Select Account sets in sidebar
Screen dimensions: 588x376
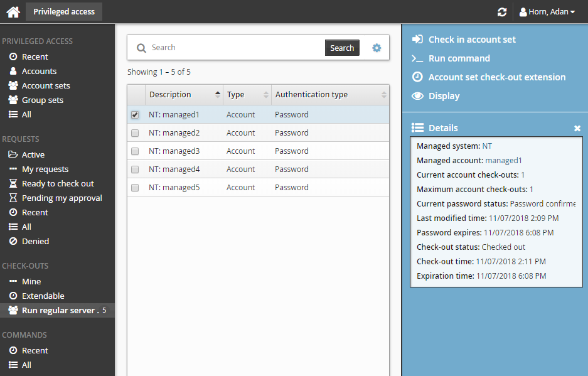pyautogui.click(x=46, y=86)
